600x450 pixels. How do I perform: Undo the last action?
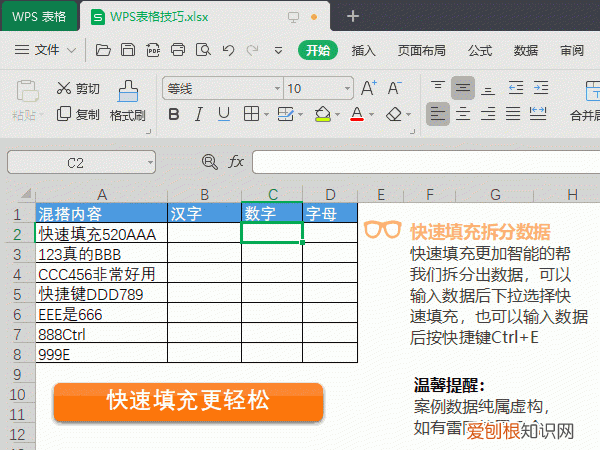tap(228, 50)
